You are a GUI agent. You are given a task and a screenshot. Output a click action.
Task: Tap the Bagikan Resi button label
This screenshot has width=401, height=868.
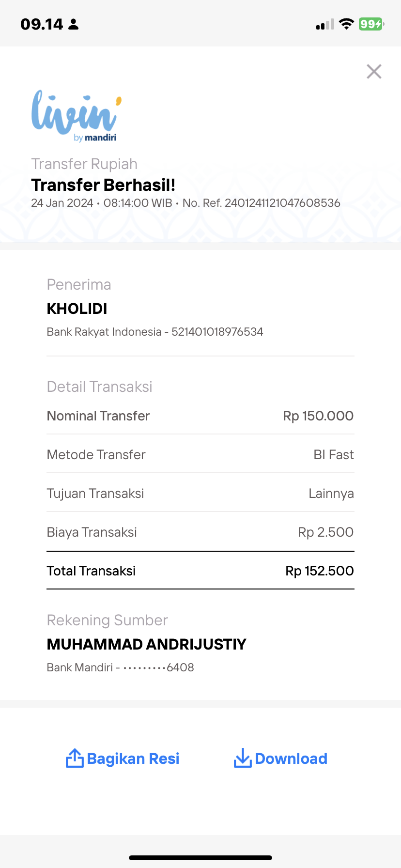coord(133,759)
